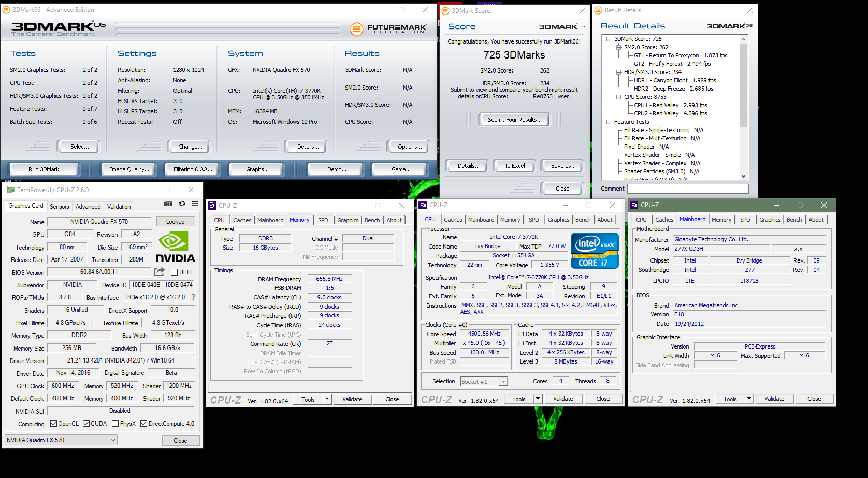Click Save as button in 3DMark Score
The width and height of the screenshot is (868, 478).
(562, 166)
